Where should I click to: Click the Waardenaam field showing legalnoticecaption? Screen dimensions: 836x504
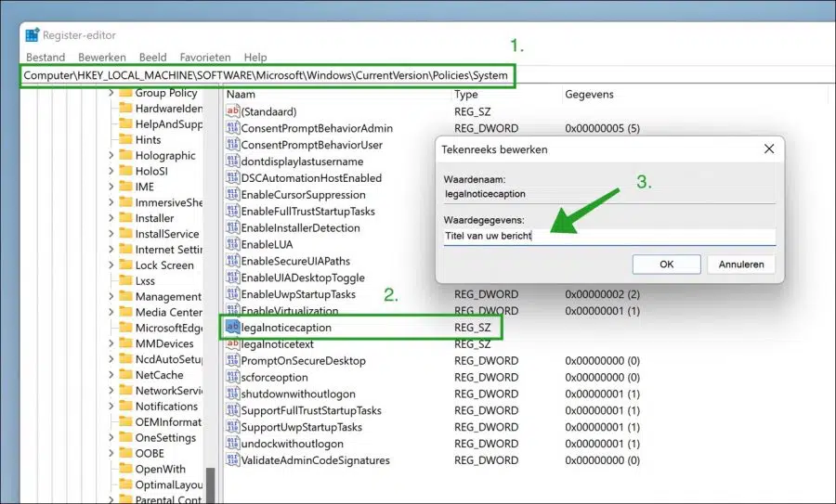pos(609,194)
